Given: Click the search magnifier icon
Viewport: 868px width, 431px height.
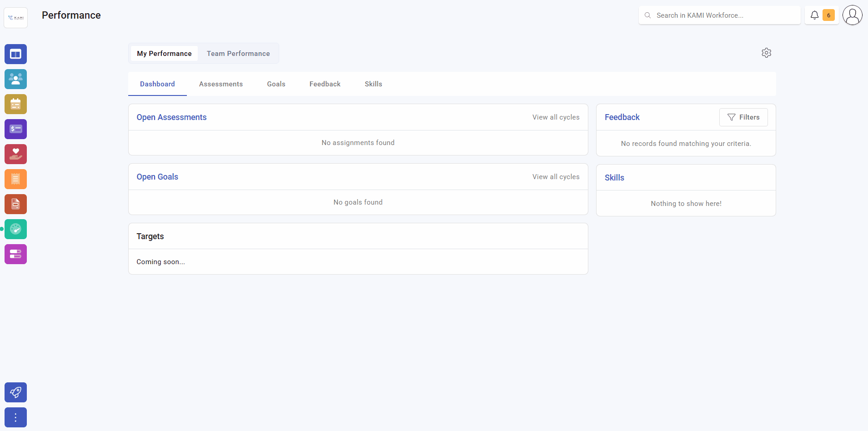Looking at the screenshot, I should point(647,15).
